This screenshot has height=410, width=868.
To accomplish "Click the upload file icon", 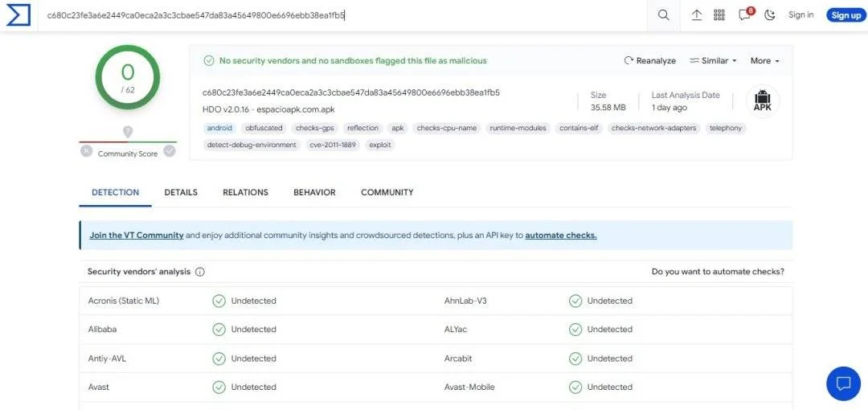I will [696, 15].
